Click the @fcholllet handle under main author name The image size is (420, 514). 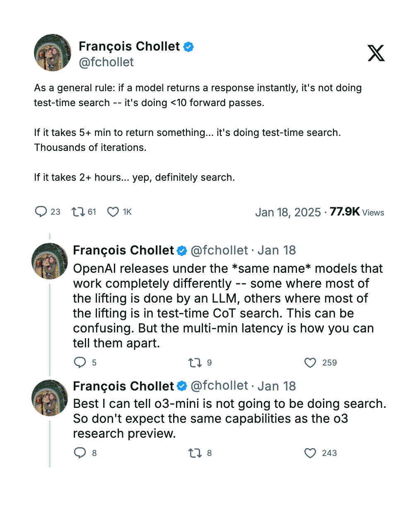tap(106, 62)
